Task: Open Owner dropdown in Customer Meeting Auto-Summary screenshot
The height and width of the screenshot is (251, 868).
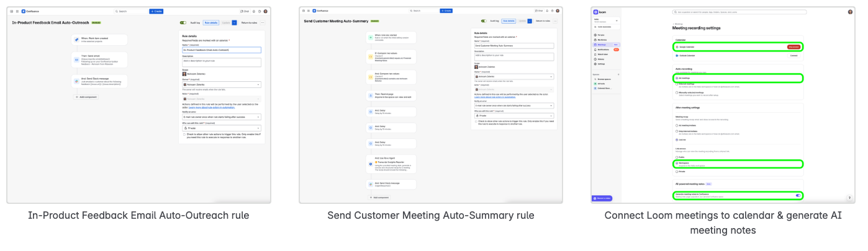Action: (514, 77)
